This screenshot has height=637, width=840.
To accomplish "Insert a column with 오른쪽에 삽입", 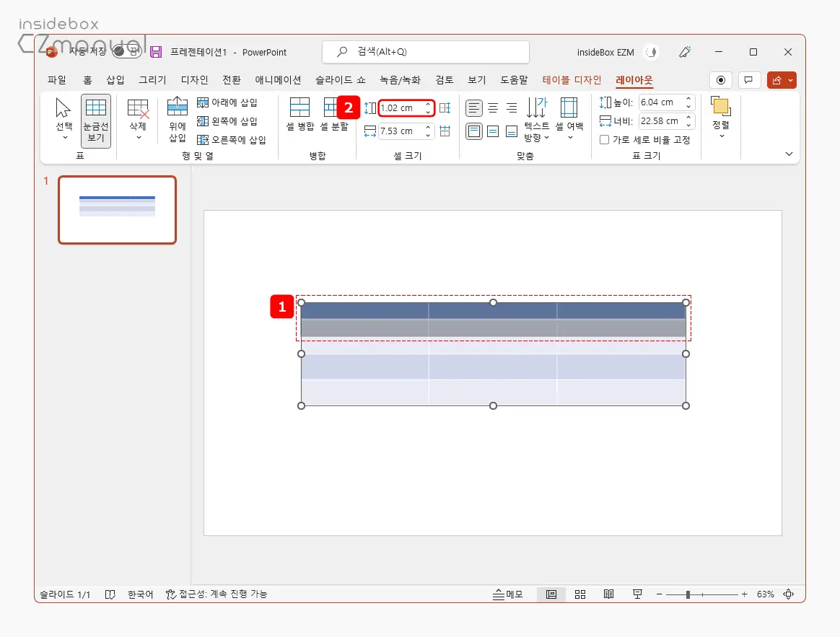I will (232, 140).
